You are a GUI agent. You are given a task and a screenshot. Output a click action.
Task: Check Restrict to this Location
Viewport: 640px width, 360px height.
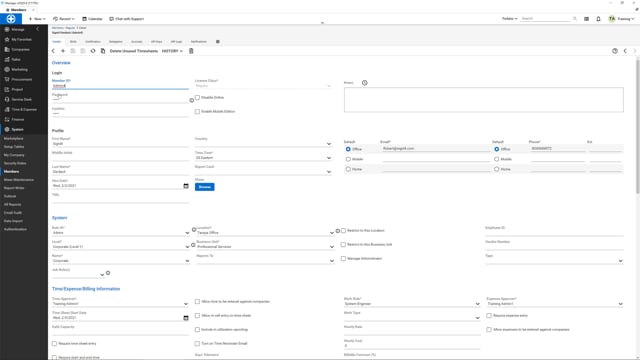click(x=343, y=231)
